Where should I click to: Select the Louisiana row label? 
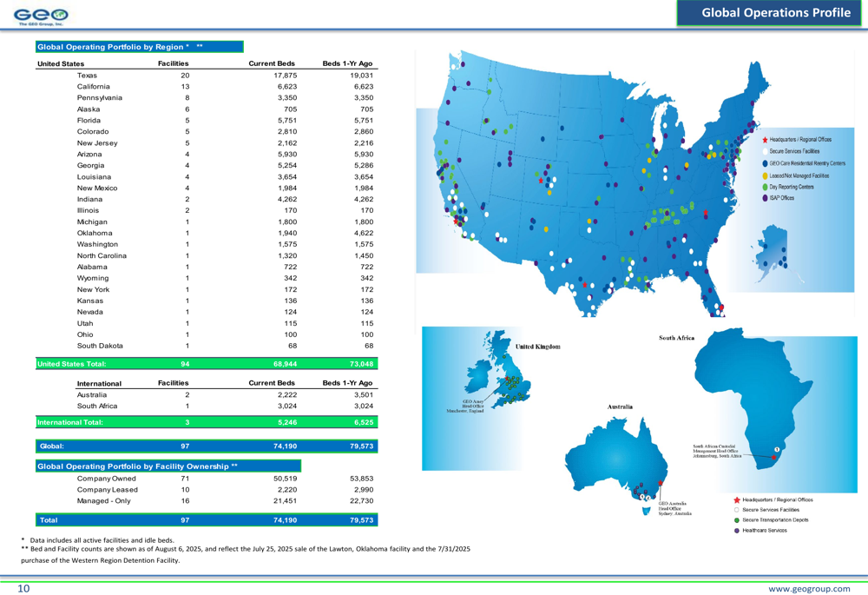94,176
